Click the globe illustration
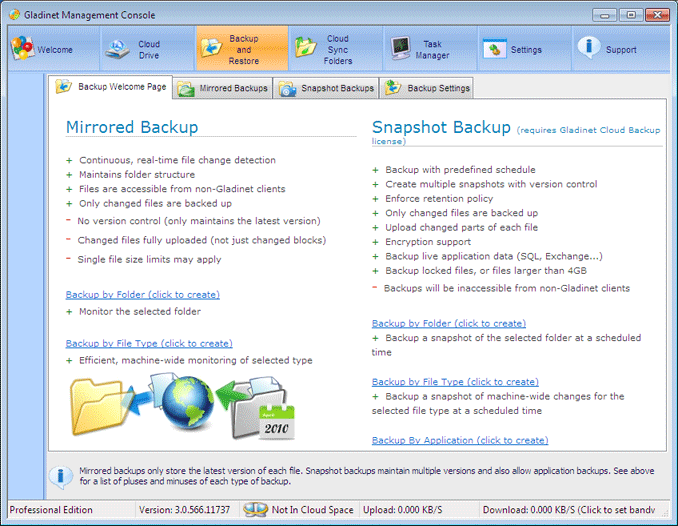 (188, 403)
